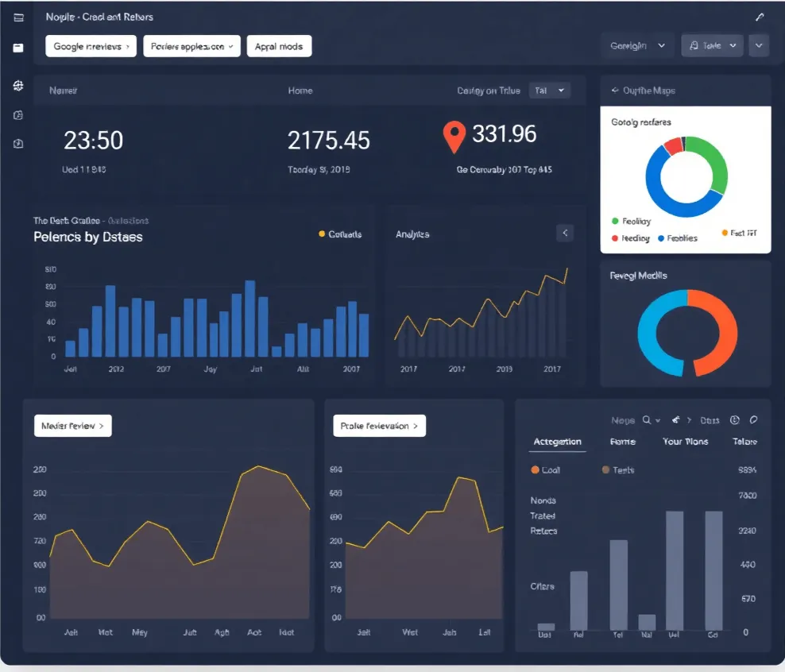Open the globe icon in the sidebar
The height and width of the screenshot is (672, 785).
18,87
